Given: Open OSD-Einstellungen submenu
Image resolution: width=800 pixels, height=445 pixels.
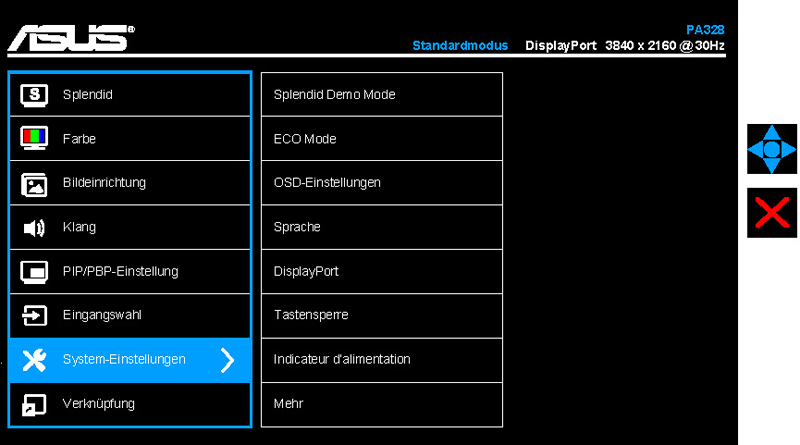Looking at the screenshot, I should (382, 183).
